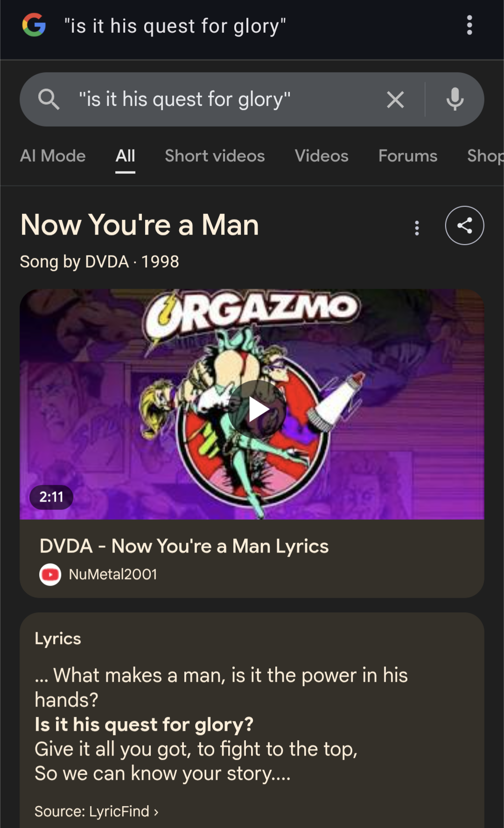
Task: Select the Short videos tab
Action: coord(215,156)
